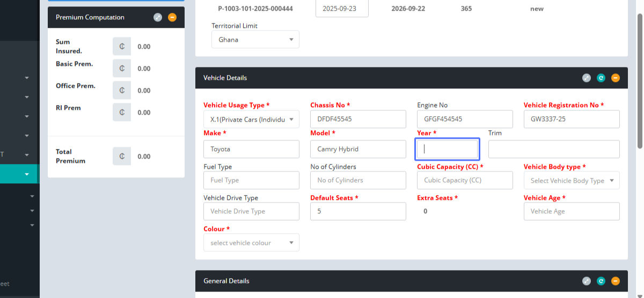Click the currency icon beside Total Premium
Viewport: 644px width, 298px height.
pos(122,157)
